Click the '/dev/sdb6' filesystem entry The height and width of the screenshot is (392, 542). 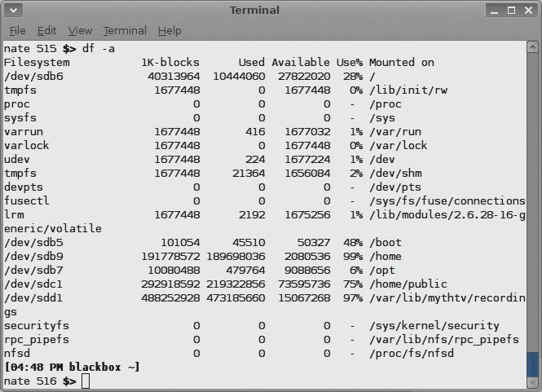point(33,77)
